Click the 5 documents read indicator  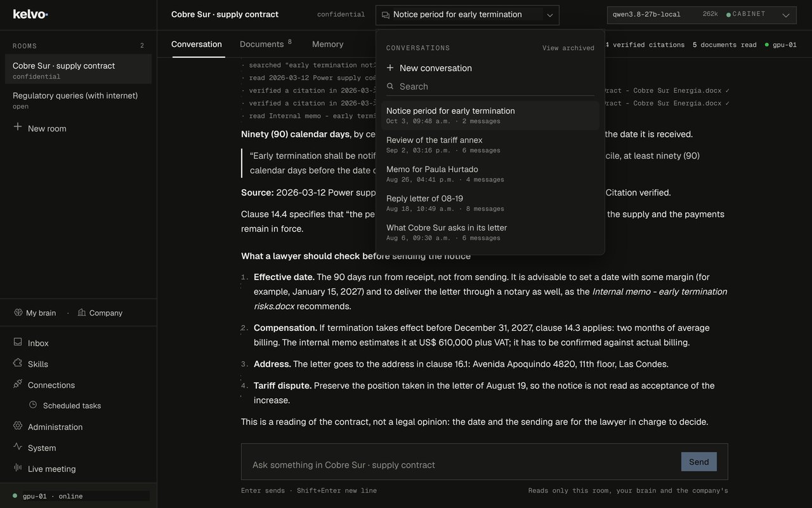tap(724, 45)
